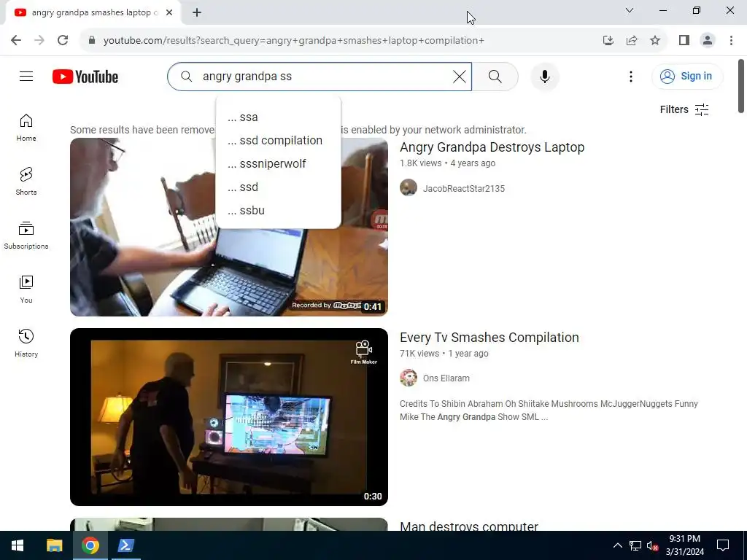747x560 pixels.
Task: Open YouTube settings three-dot menu
Action: (631, 76)
